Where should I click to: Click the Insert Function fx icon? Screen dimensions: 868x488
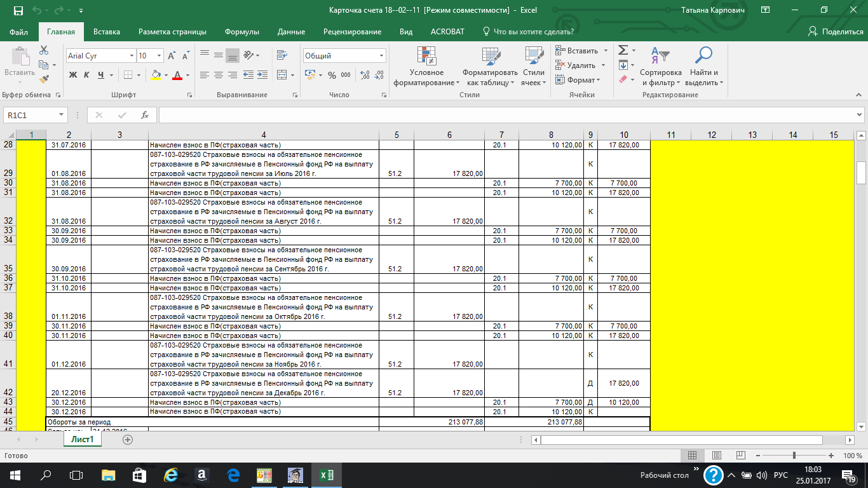(145, 115)
